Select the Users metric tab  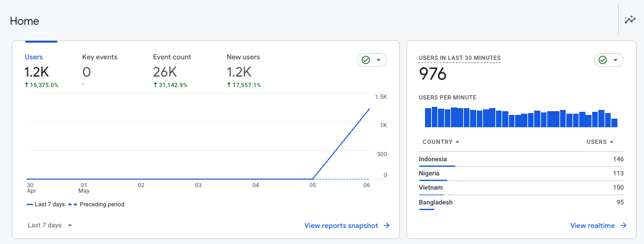(41, 71)
